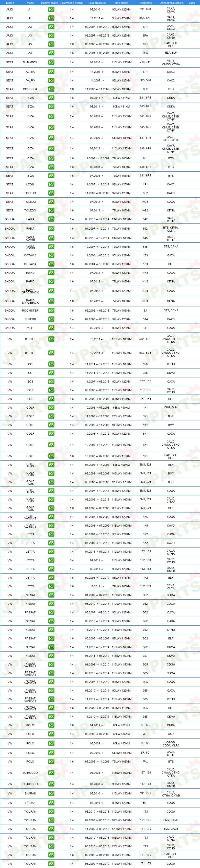Screen dimensions: 200x868
Task: Click production dates '02.2002 -> 07.2006'
Action: click(x=97, y=734)
